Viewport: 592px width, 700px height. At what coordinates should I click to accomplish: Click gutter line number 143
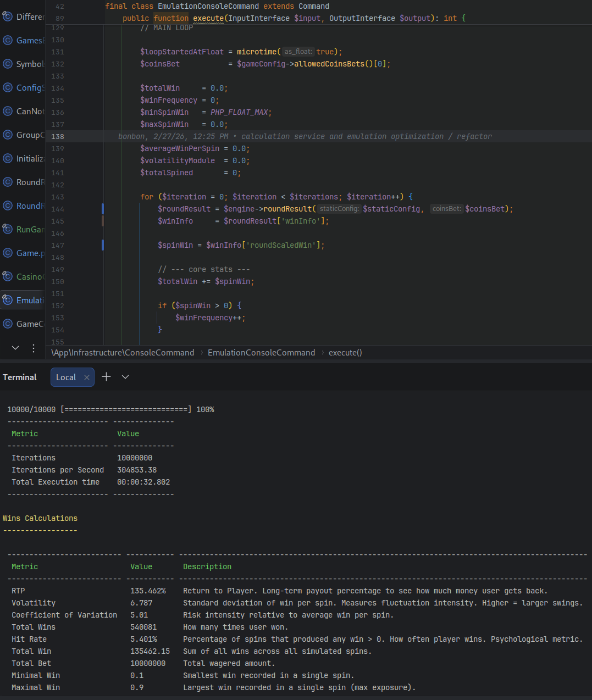(58, 197)
